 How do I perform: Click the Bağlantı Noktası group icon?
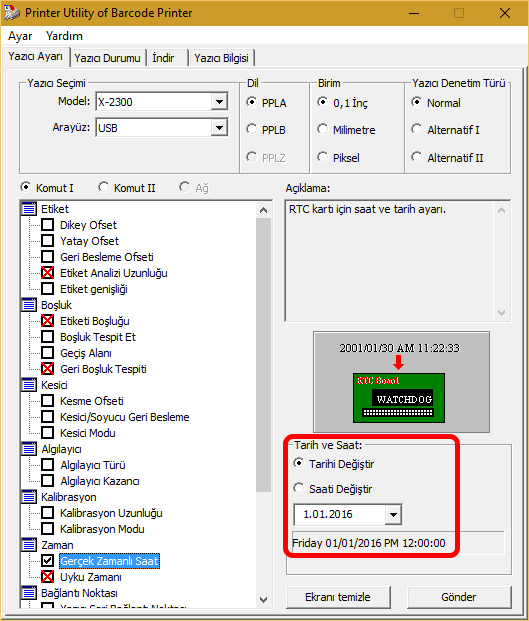click(x=29, y=593)
